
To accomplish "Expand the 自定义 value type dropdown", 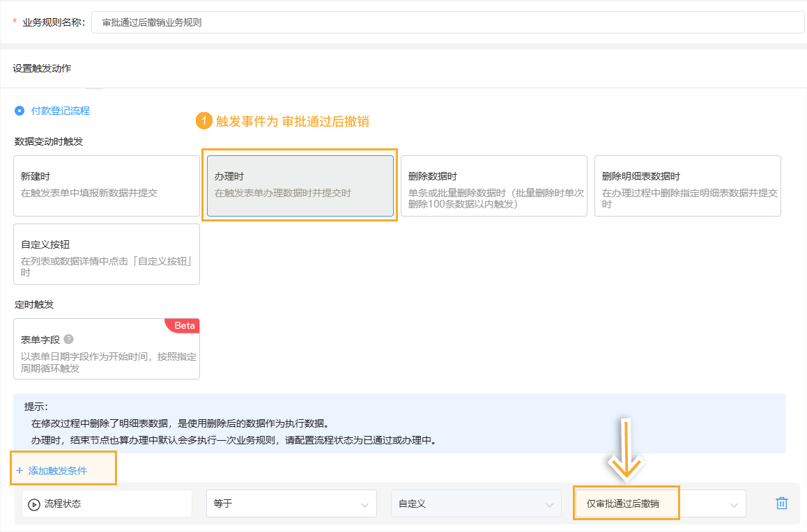I will point(476,503).
